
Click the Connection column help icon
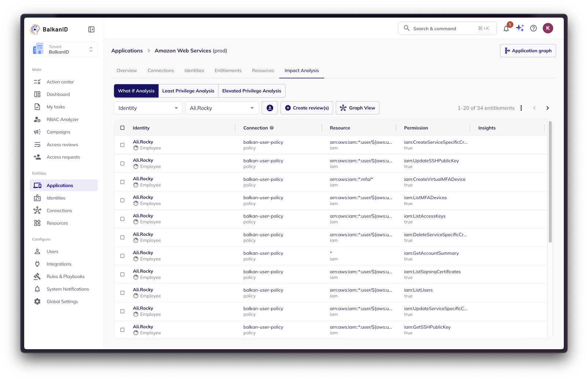click(x=272, y=128)
